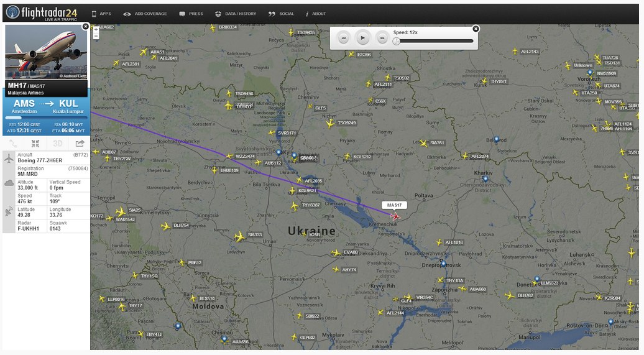The width and height of the screenshot is (644, 355).
Task: Close the playback speed control box
Action: point(476,29)
